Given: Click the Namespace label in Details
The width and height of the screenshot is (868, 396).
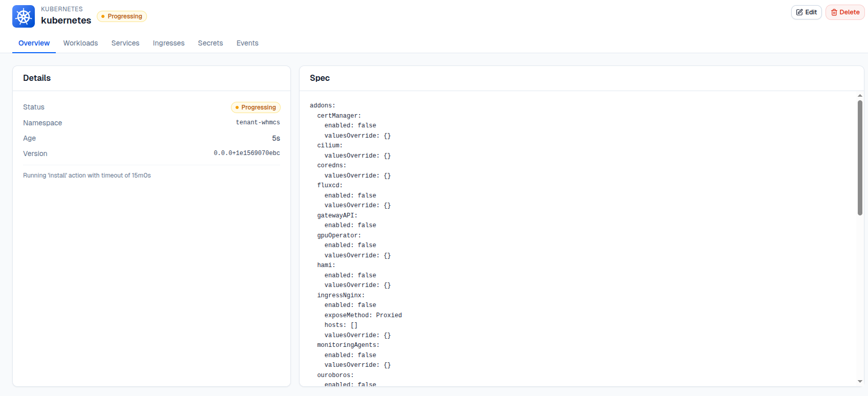Looking at the screenshot, I should click(43, 123).
